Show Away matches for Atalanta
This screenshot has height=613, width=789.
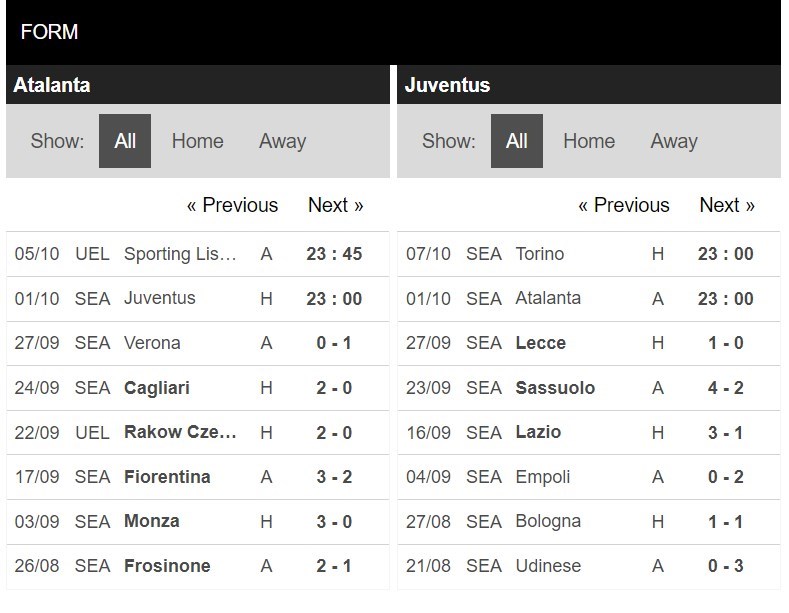pyautogui.click(x=282, y=141)
